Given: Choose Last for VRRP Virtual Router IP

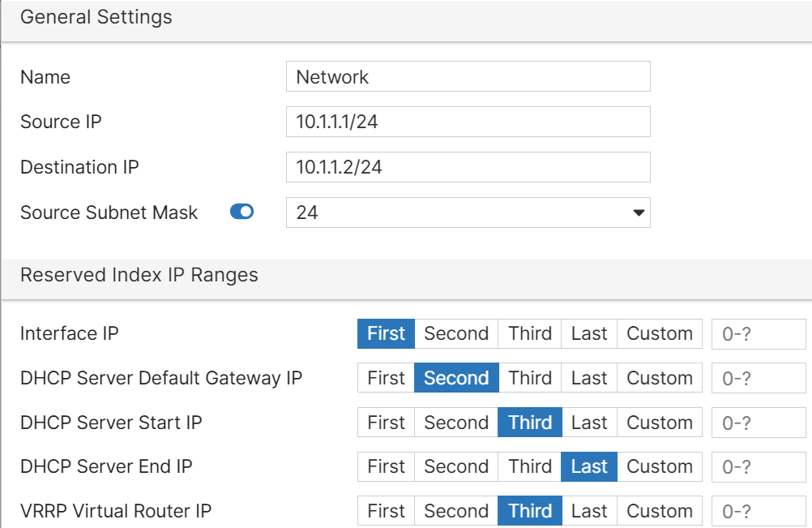Looking at the screenshot, I should 589,511.
